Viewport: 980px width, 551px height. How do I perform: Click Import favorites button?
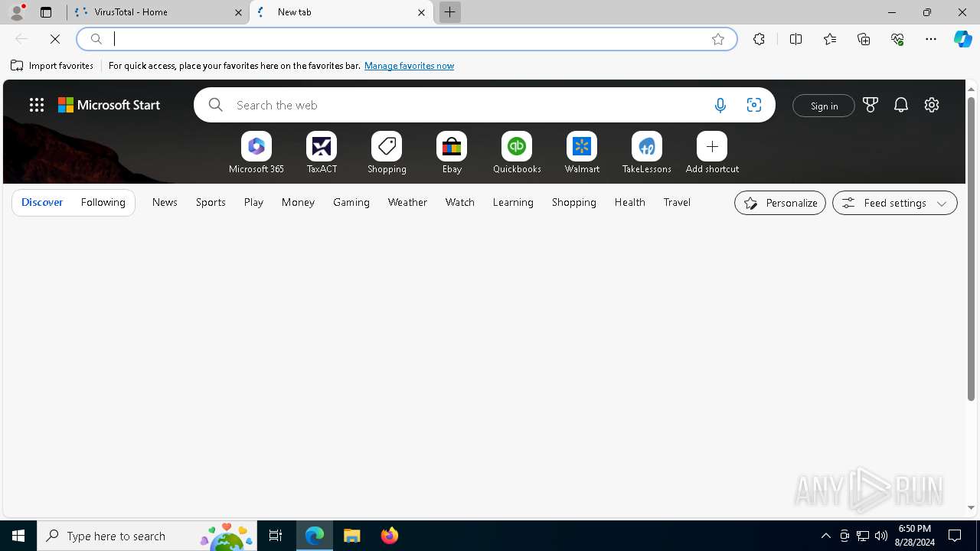[x=52, y=66]
